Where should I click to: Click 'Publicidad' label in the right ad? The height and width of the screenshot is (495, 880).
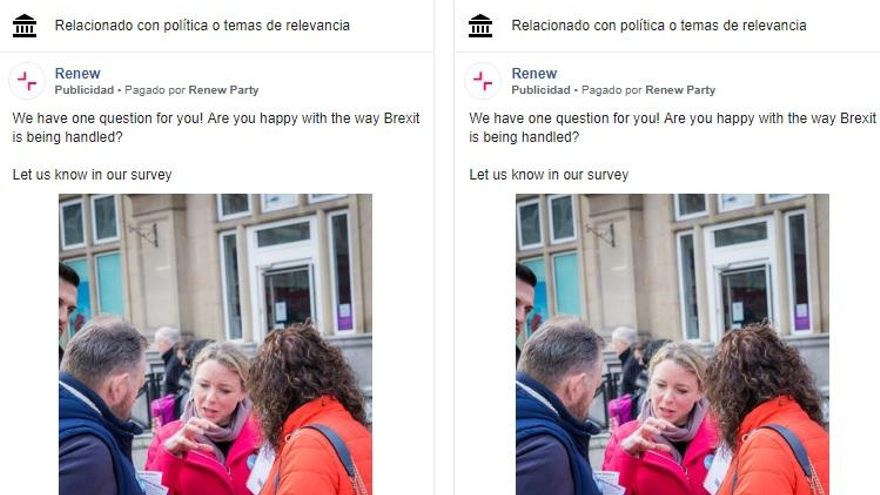point(541,90)
